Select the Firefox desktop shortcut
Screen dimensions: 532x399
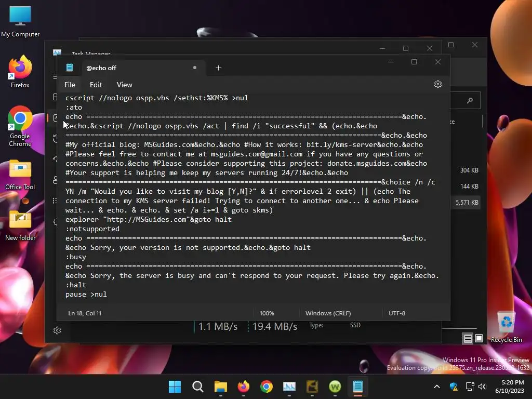pos(20,72)
